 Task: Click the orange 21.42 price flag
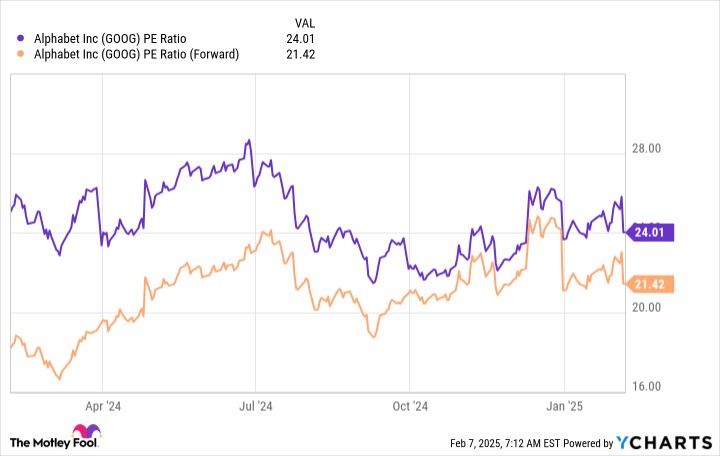tap(649, 285)
